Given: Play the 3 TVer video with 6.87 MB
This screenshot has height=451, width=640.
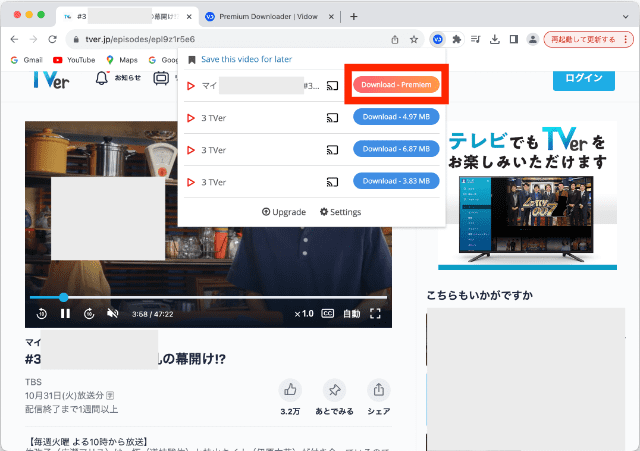Looking at the screenshot, I should pyautogui.click(x=191, y=150).
